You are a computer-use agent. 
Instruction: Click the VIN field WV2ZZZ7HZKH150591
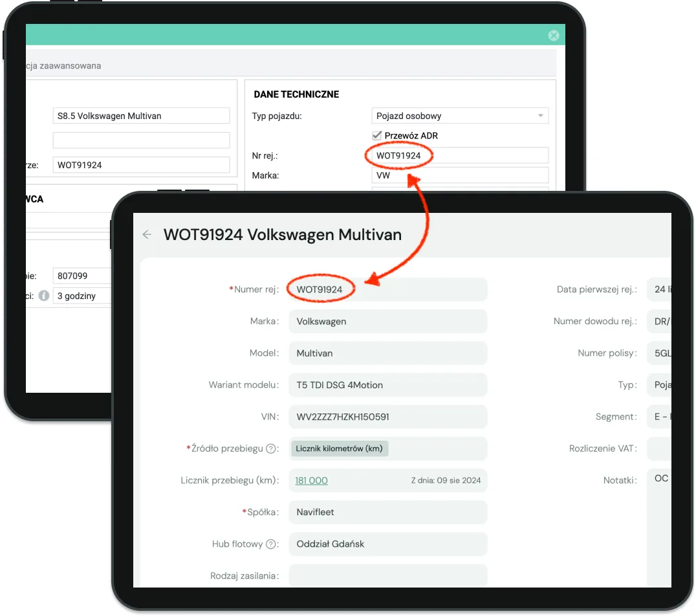388,417
